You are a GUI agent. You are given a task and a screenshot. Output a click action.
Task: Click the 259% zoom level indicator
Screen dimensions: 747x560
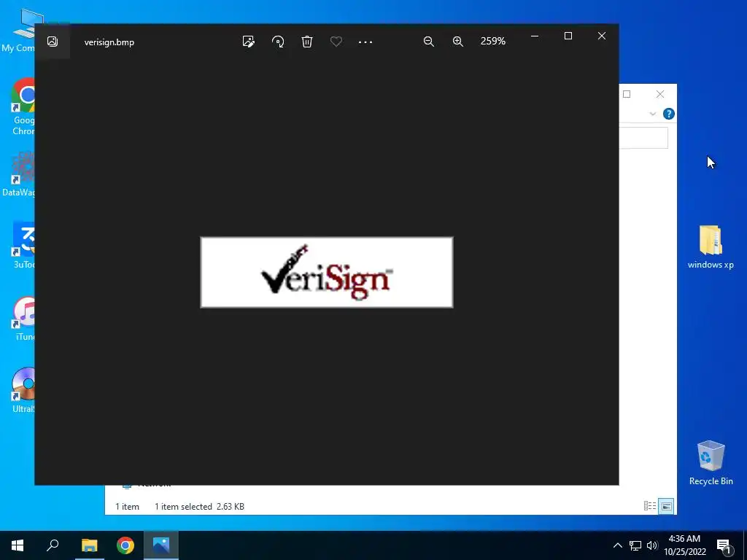(x=492, y=41)
